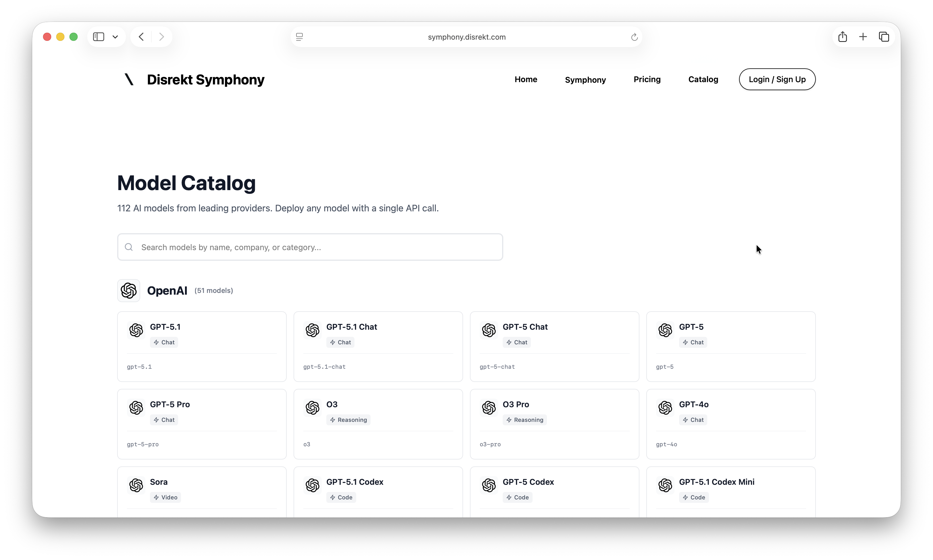
Task: Click the page reader icon in address bar
Action: (299, 37)
